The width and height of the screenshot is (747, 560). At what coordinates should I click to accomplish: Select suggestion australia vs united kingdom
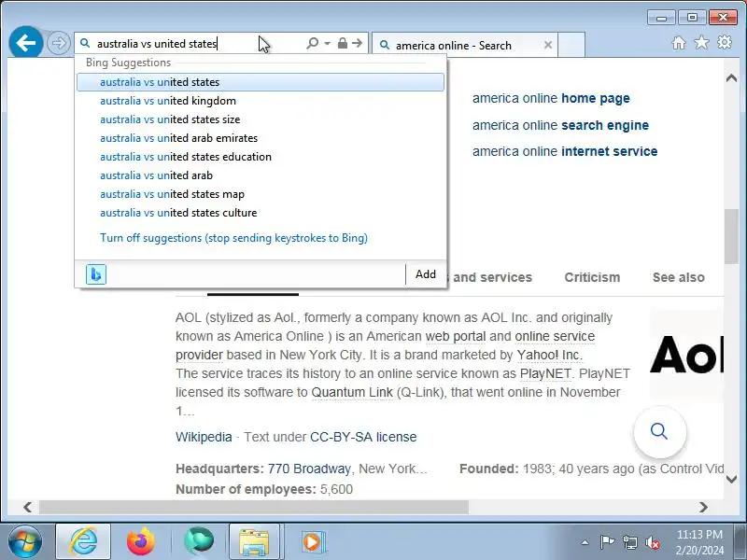click(261, 101)
